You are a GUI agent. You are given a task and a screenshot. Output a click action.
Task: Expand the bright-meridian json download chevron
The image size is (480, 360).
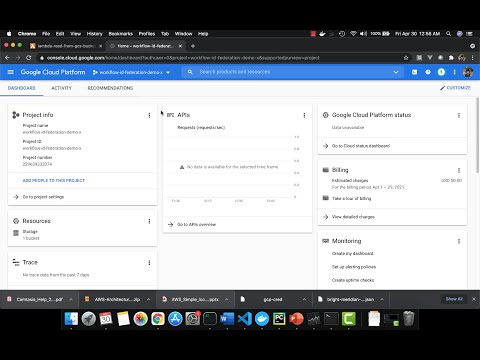coord(382,299)
